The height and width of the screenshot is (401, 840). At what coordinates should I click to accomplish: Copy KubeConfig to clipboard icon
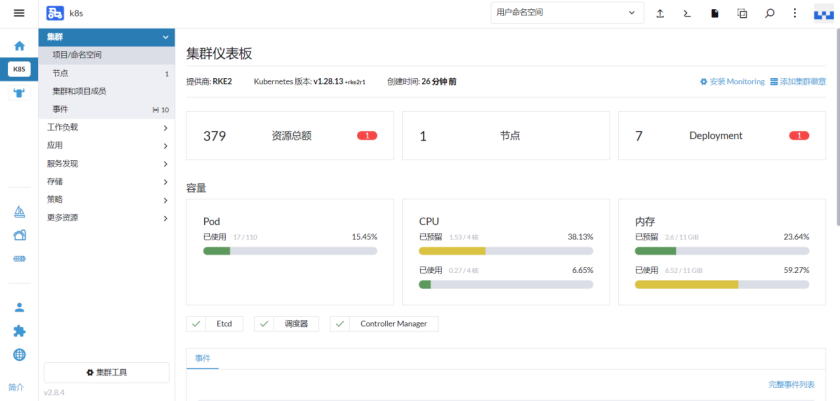(x=742, y=13)
